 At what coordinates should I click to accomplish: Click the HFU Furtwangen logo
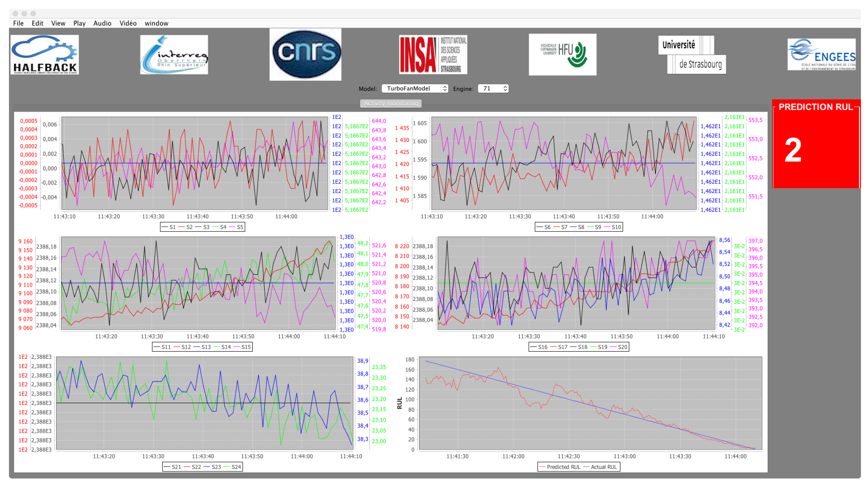562,54
